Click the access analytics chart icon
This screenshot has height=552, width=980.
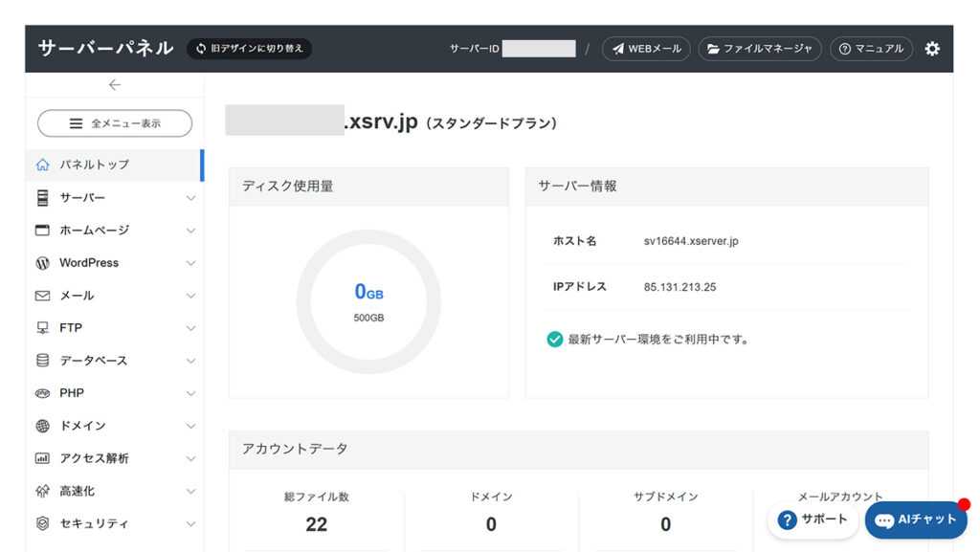click(42, 458)
